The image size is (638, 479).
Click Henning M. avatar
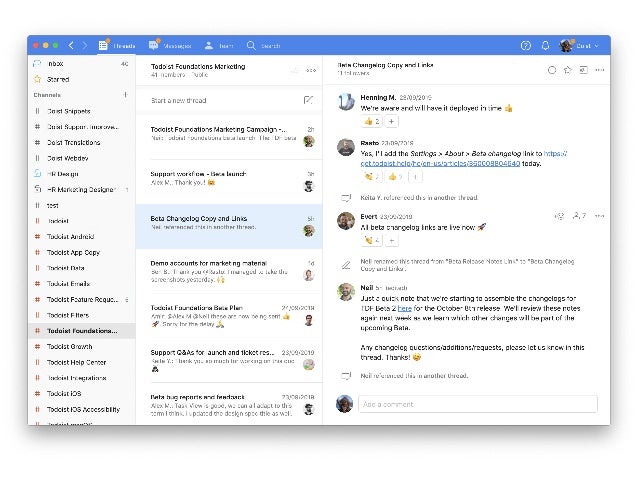pyautogui.click(x=346, y=102)
